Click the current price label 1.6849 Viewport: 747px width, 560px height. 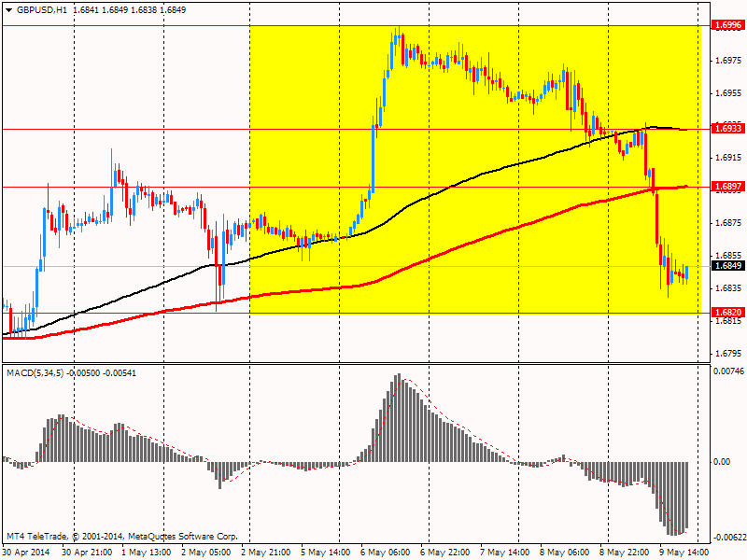(728, 266)
